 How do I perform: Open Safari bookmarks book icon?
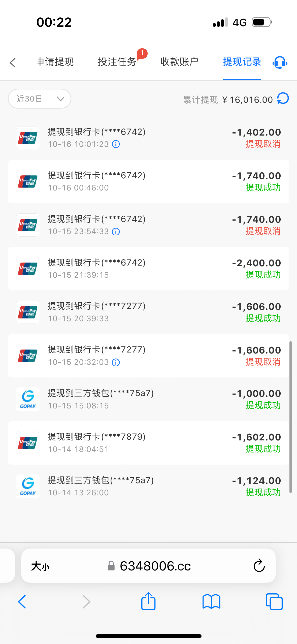point(211,602)
